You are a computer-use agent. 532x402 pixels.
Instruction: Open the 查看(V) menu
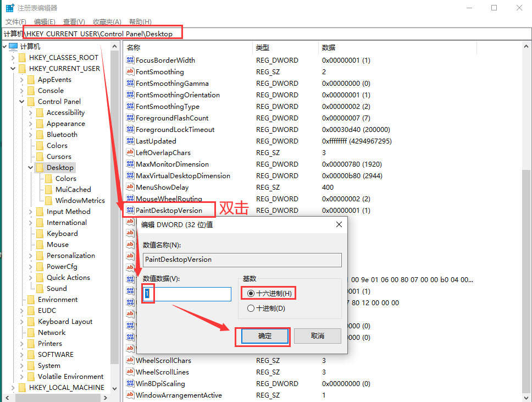tap(74, 22)
